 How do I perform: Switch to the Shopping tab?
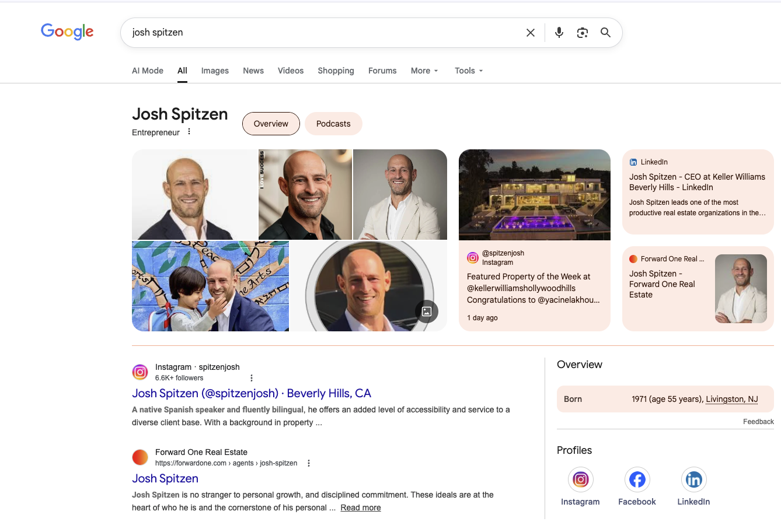pos(336,71)
